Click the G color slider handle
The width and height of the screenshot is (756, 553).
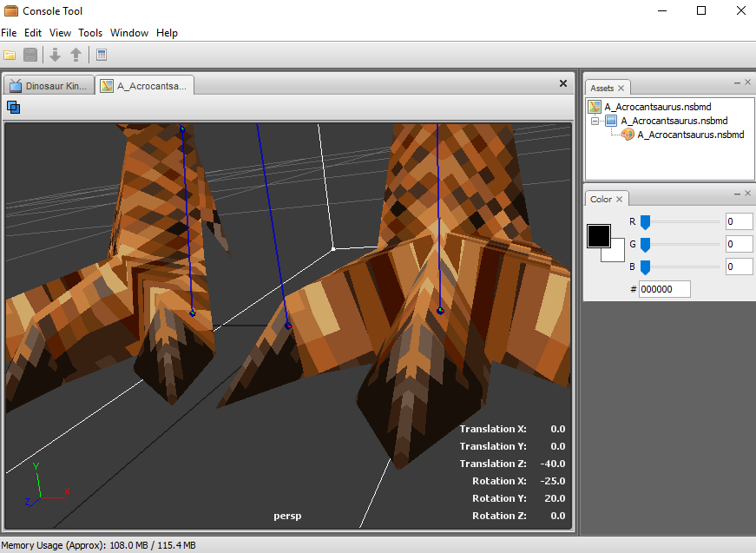click(x=645, y=245)
